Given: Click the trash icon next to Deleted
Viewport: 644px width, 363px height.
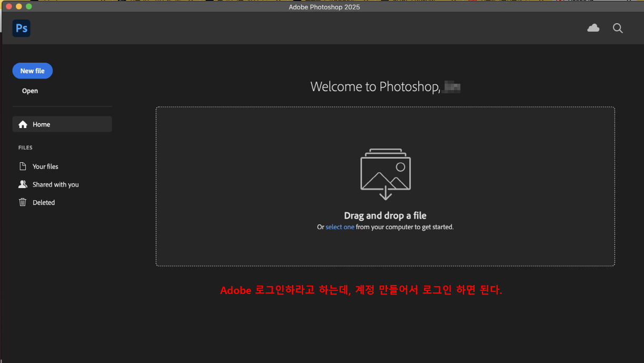Looking at the screenshot, I should tap(23, 202).
